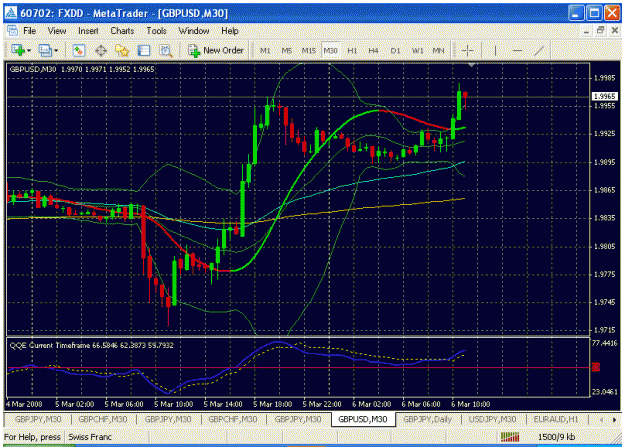The image size is (625, 447).
Task: Show the Navigator folder-star icon
Action: click(122, 51)
